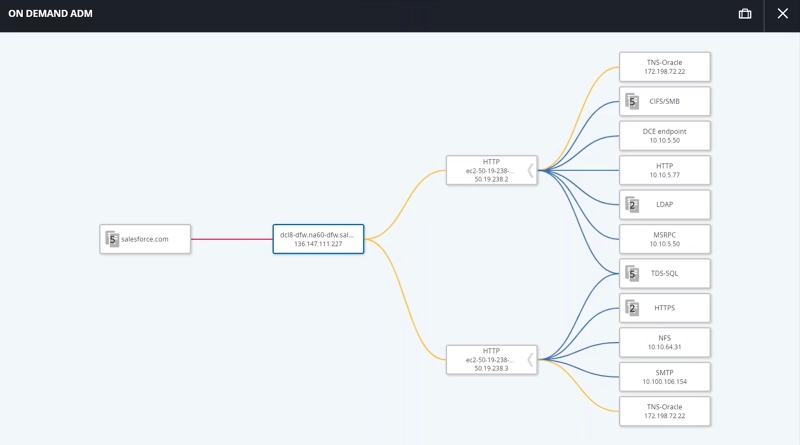Viewport: 800px width, 445px height.
Task: Select the salesforce.com node label
Action: [x=145, y=239]
